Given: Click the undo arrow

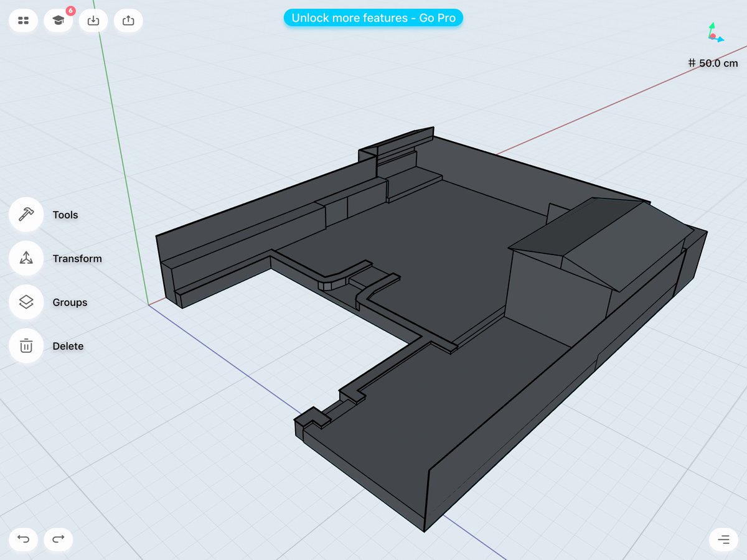Looking at the screenshot, I should coord(24,539).
